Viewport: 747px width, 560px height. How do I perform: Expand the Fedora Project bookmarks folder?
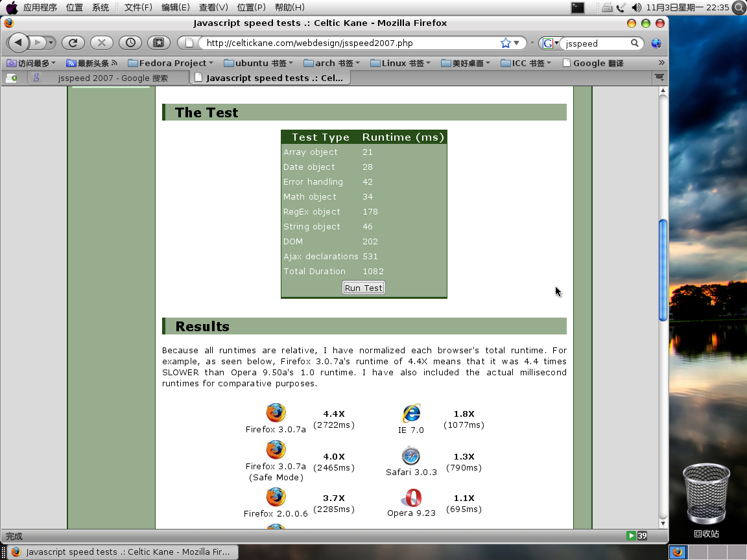pos(170,64)
